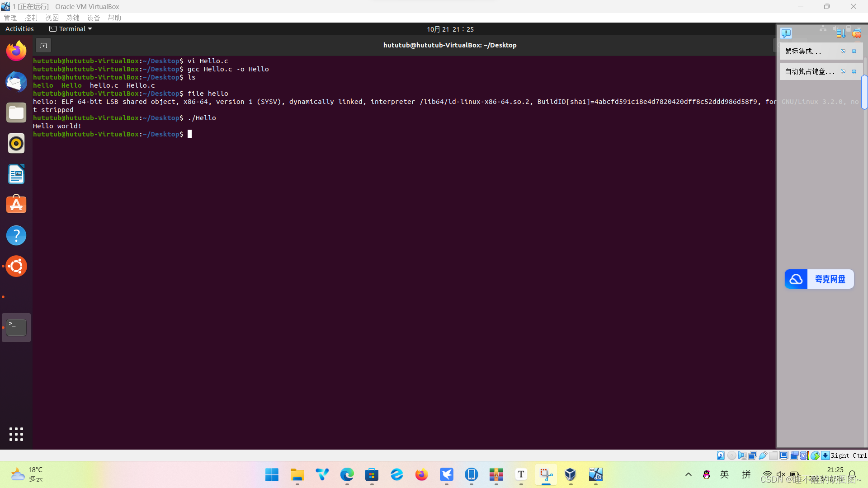Open the 视图 menu in VirtualBox
Viewport: 868px width, 488px height.
click(52, 18)
